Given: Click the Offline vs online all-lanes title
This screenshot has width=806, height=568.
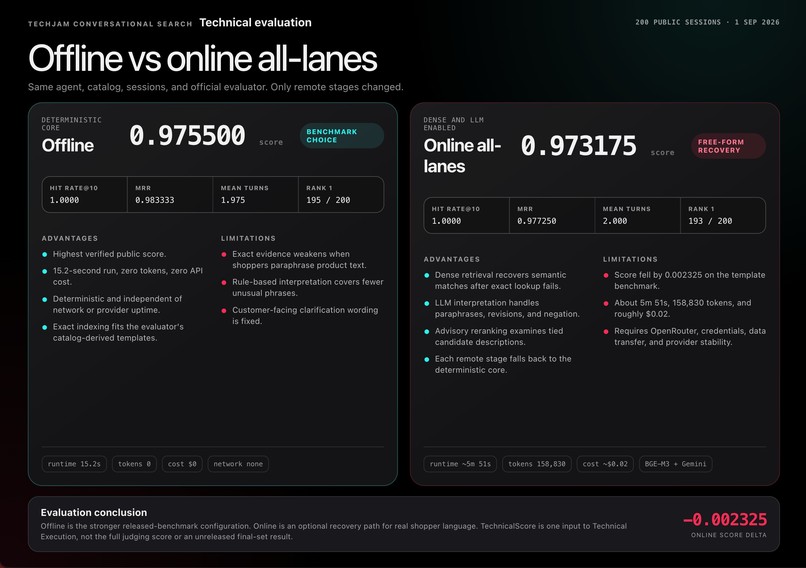Looking at the screenshot, I should click(x=203, y=58).
